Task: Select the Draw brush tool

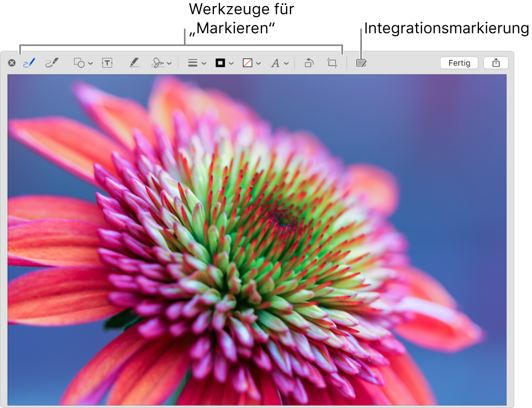Action: pyautogui.click(x=52, y=63)
